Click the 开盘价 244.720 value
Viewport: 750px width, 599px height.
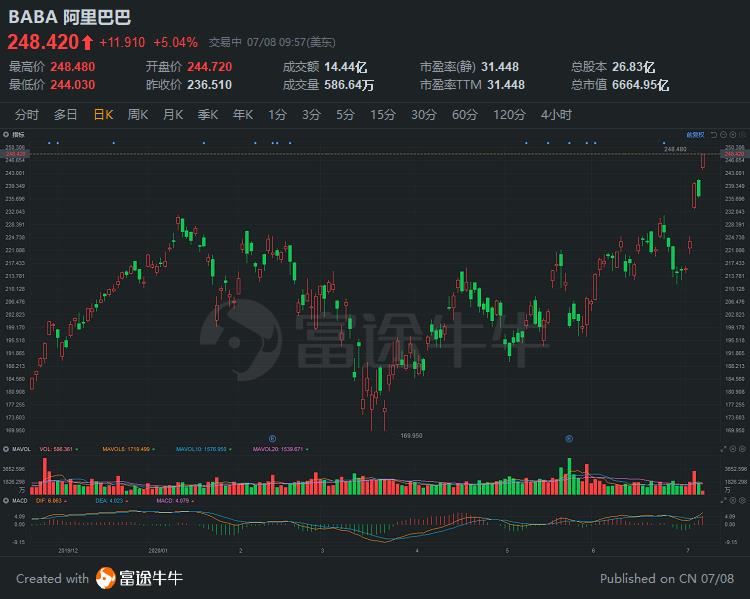pos(210,67)
